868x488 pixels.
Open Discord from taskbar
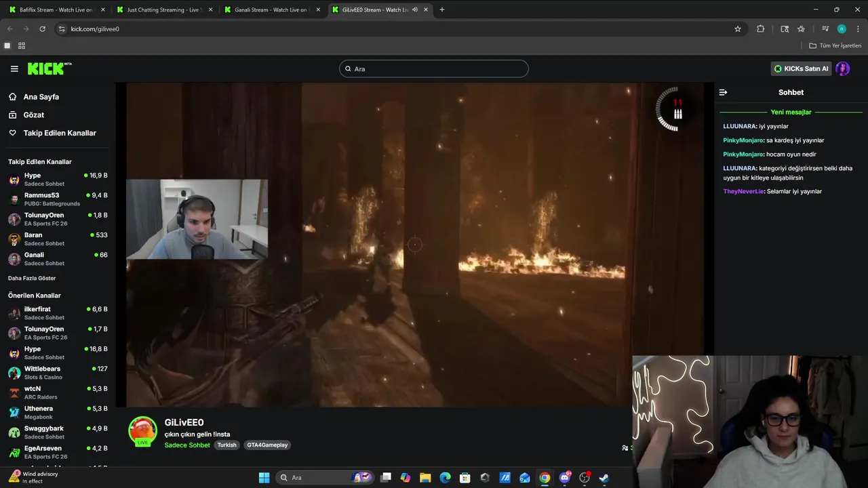565,478
